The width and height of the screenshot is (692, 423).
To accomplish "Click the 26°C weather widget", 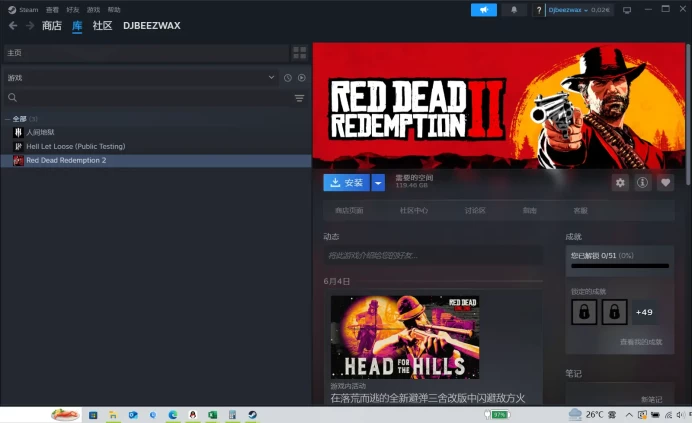I will tap(592, 415).
